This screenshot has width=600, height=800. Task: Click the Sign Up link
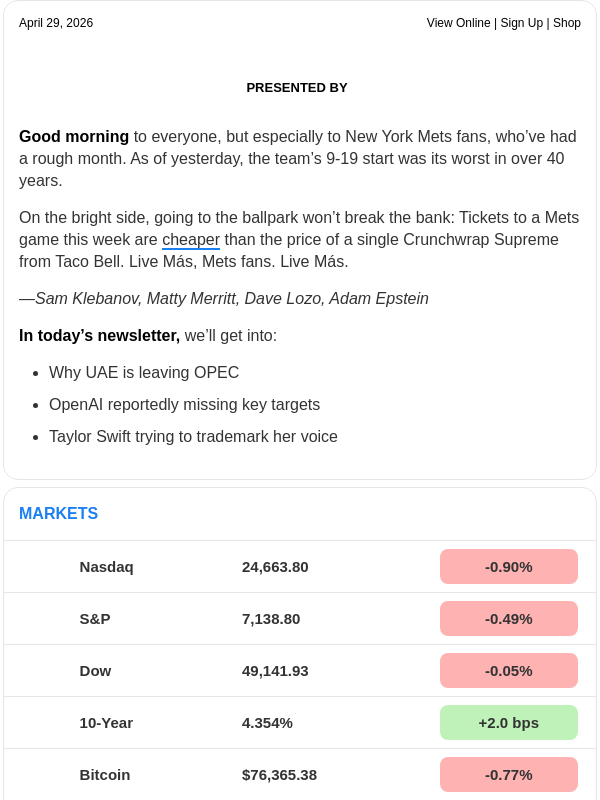tap(520, 23)
